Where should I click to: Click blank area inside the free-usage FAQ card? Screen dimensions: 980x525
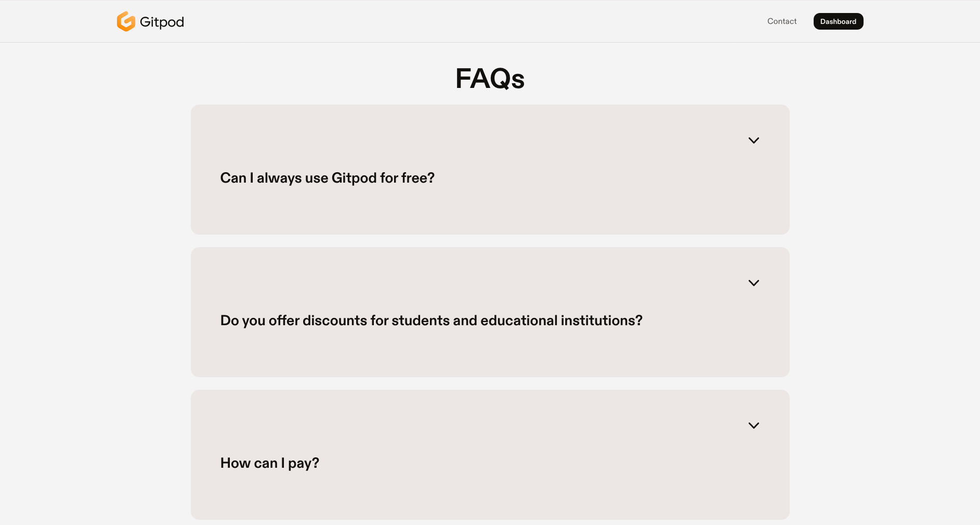[x=572, y=208]
